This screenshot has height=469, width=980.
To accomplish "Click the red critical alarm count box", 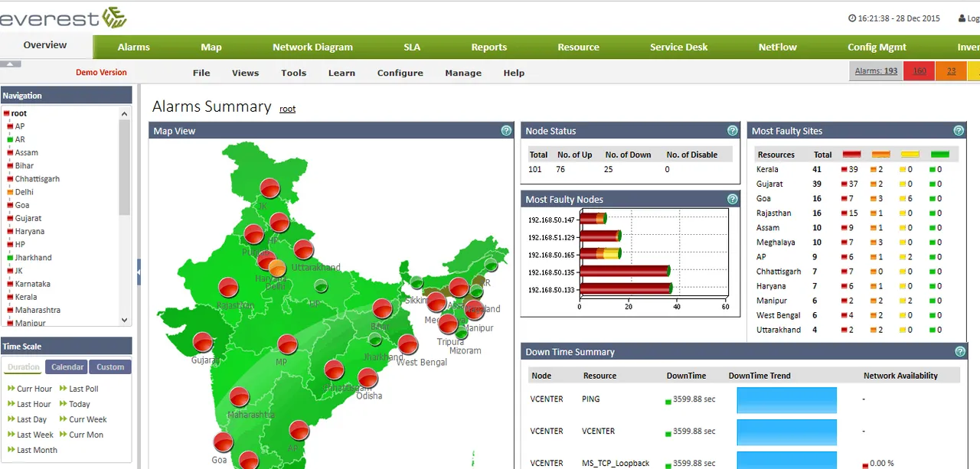I will 920,71.
